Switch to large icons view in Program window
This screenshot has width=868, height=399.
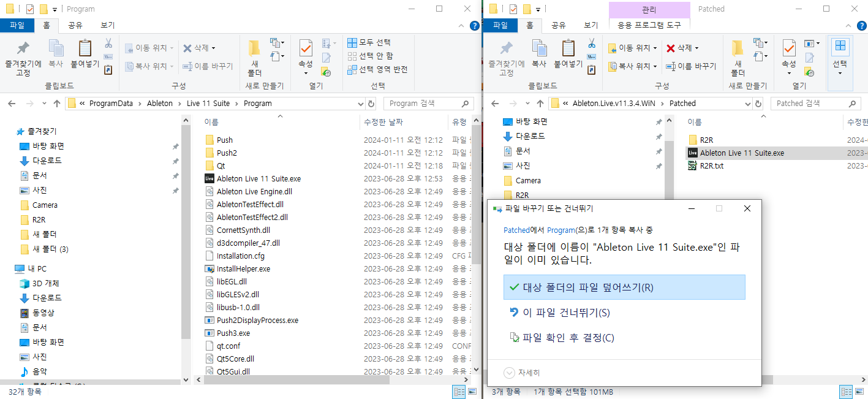[471, 392]
